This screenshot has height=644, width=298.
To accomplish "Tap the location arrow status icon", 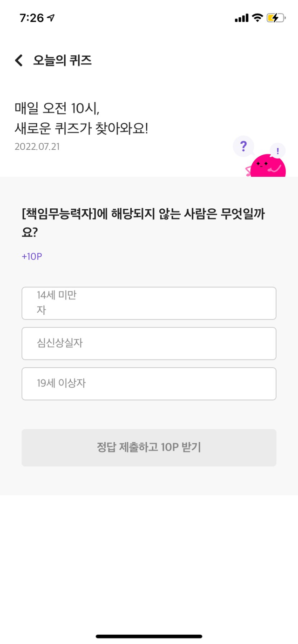I will (51, 18).
